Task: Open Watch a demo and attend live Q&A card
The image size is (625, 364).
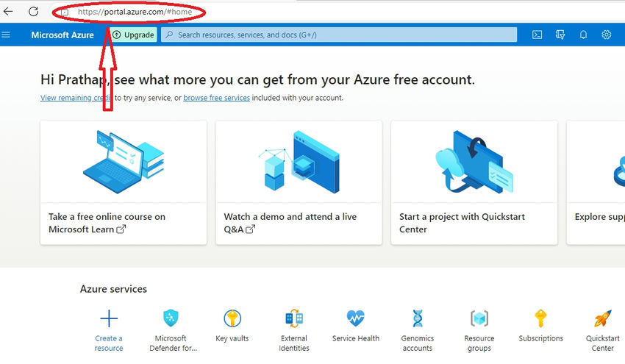Action: click(x=299, y=182)
